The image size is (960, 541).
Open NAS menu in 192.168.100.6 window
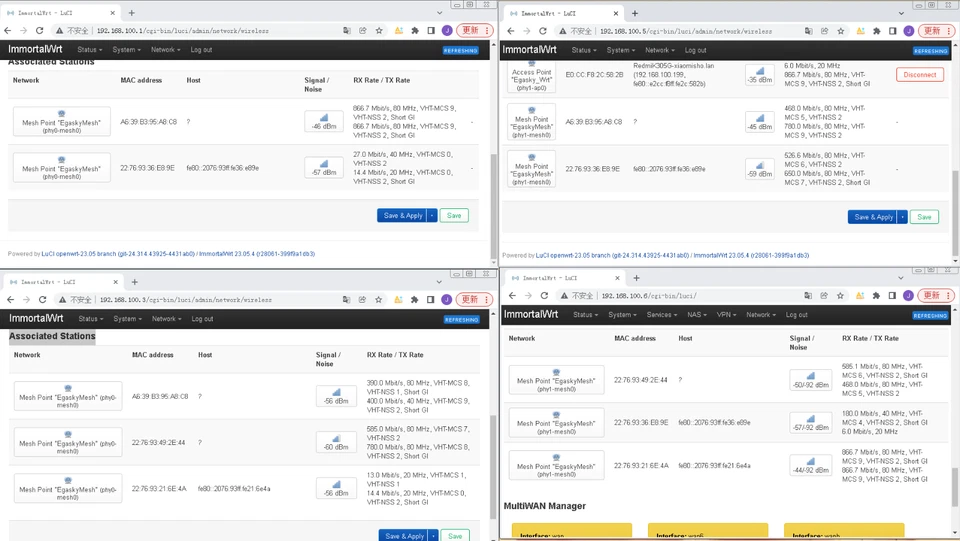[697, 315]
